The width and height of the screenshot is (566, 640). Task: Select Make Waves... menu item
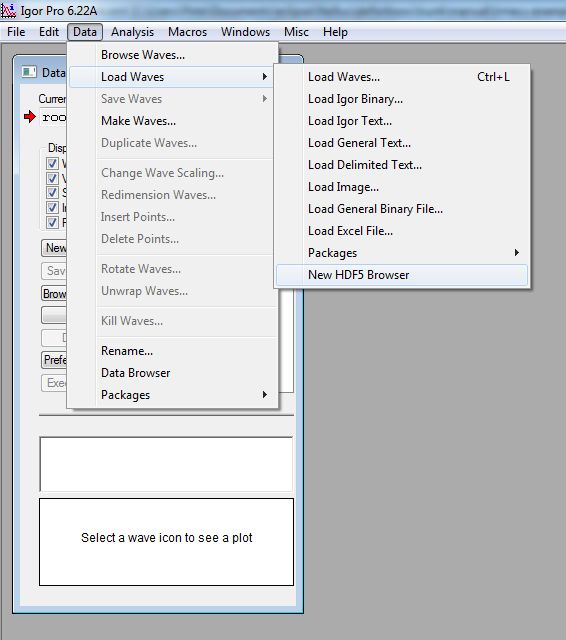tap(173, 121)
